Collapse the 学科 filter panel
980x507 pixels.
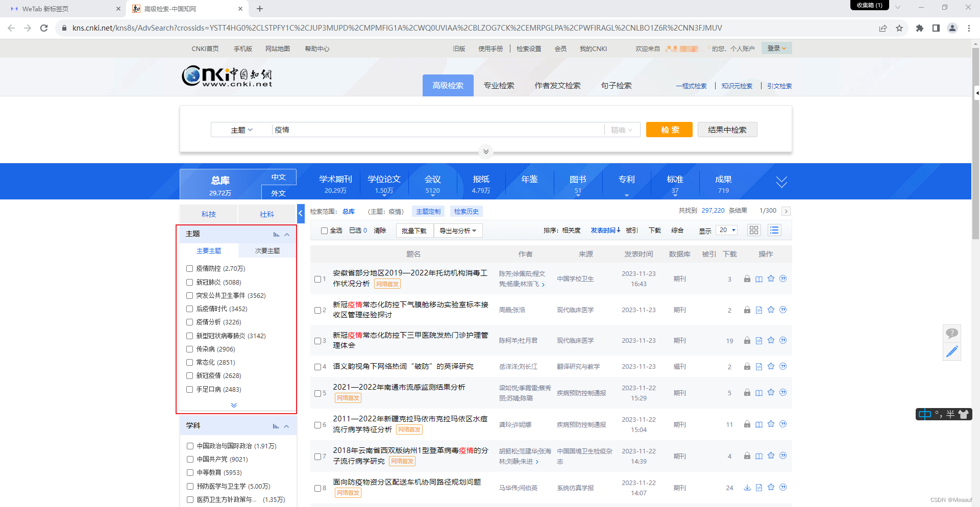coord(286,426)
